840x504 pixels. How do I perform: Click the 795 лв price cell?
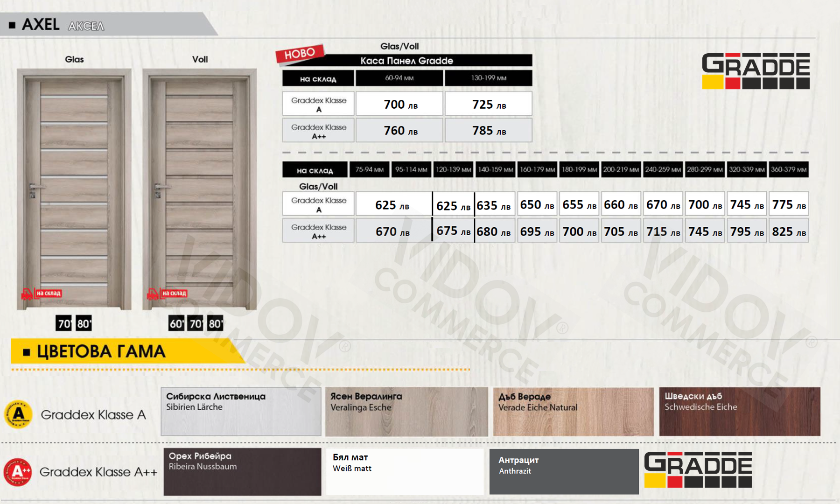747,231
